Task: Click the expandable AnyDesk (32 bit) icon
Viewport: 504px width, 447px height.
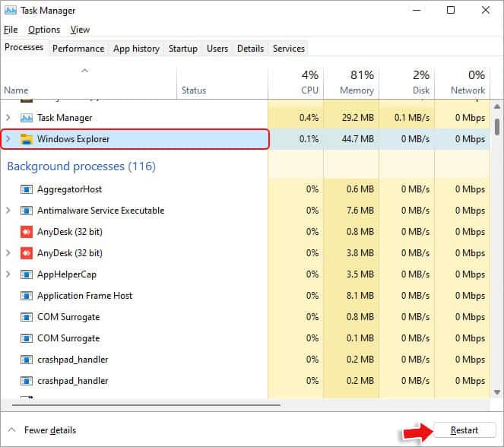Action: pos(27,253)
